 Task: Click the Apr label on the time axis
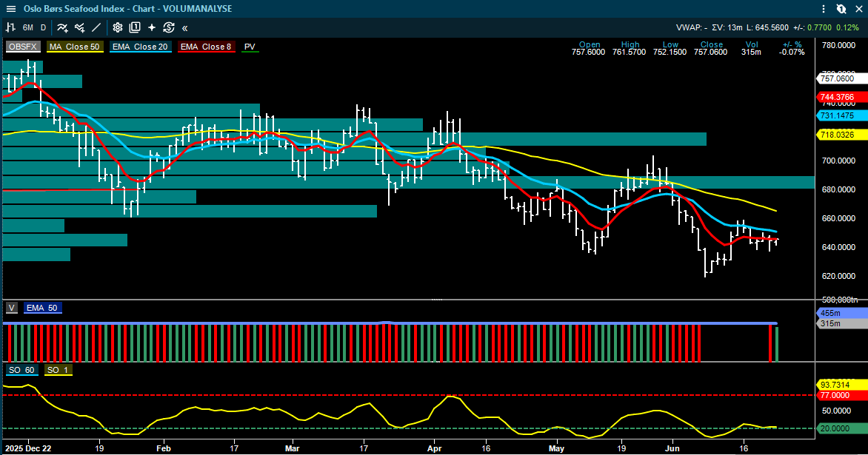tap(435, 448)
